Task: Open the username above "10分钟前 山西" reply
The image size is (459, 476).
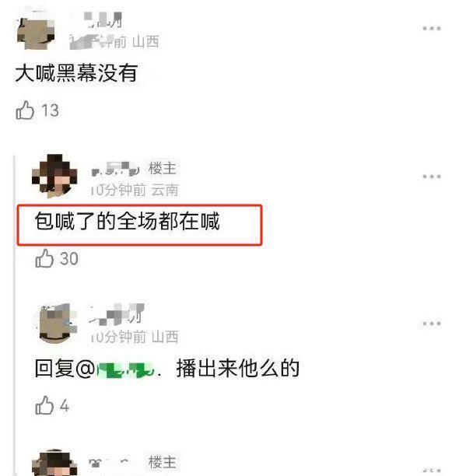Action: (117, 314)
